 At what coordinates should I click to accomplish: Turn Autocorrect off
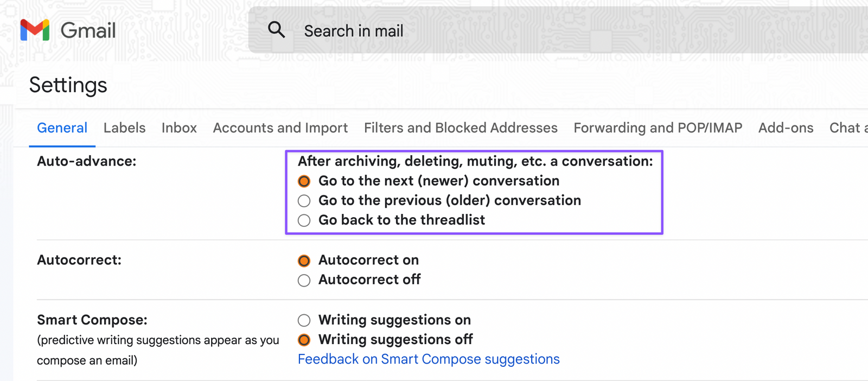pyautogui.click(x=304, y=280)
